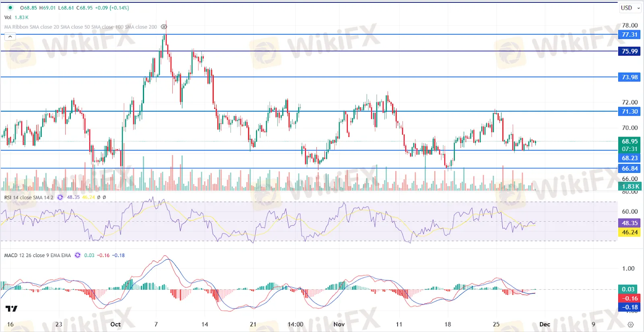This screenshot has height=332, width=644.
Task: Click the MACD histogram value 0.03 in legend
Action: pos(89,255)
